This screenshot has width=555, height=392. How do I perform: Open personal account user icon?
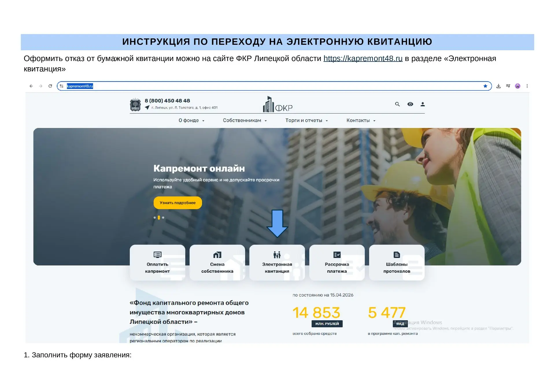click(423, 104)
